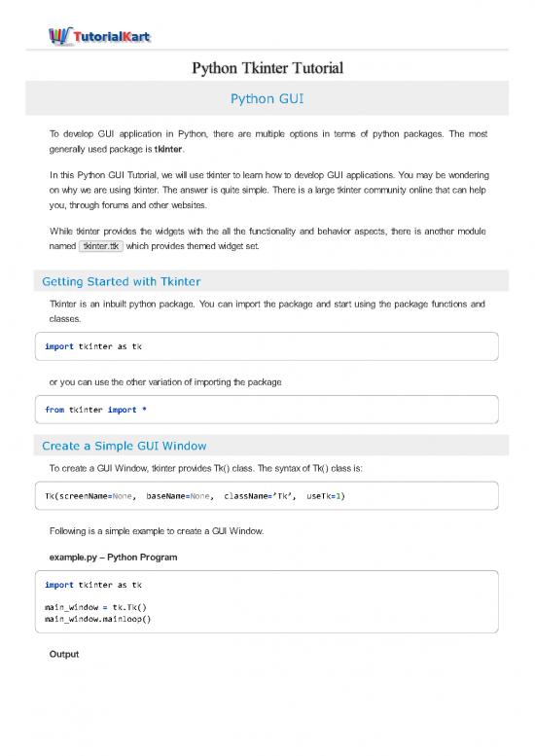The height and width of the screenshot is (756, 535).
Task: Click the text Following is a simple example
Action: coord(157,531)
